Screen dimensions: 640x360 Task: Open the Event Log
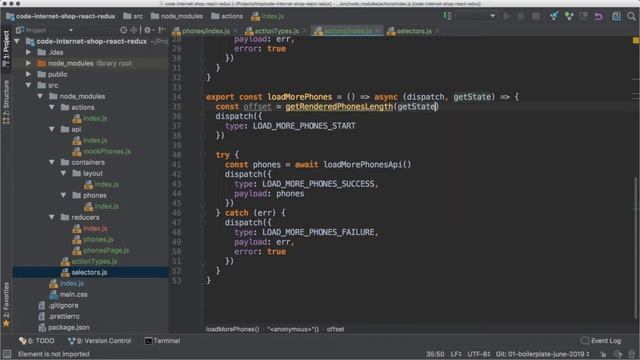[x=601, y=340]
